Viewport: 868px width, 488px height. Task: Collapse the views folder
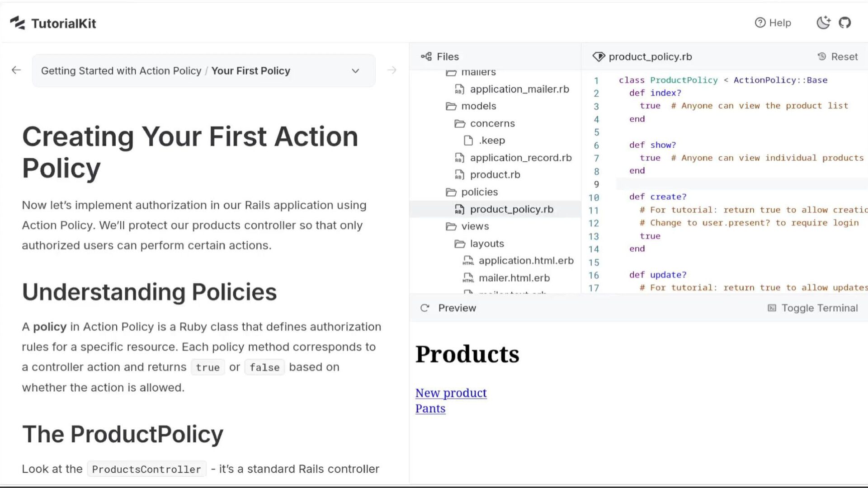(x=475, y=226)
